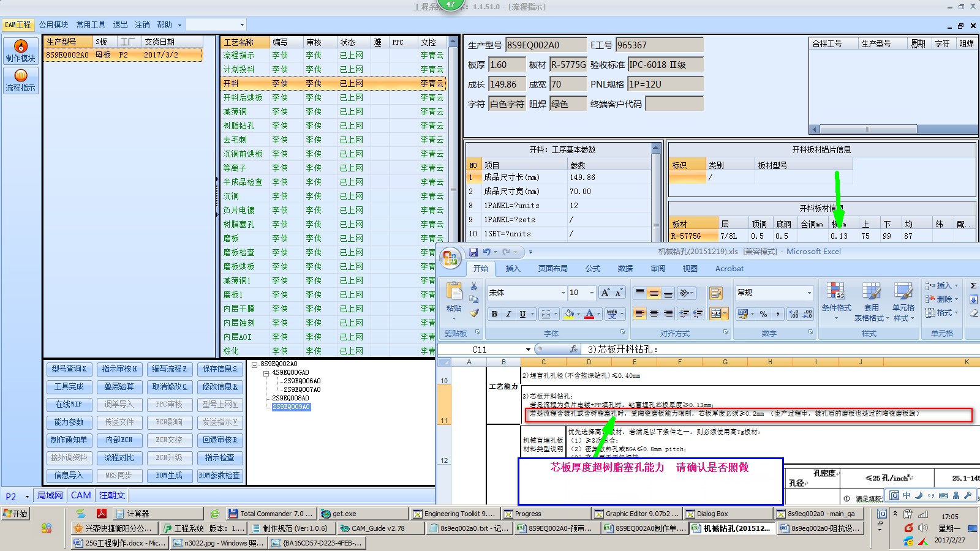Click the percent style icon
This screenshot has height=551, width=980.
coord(763,313)
